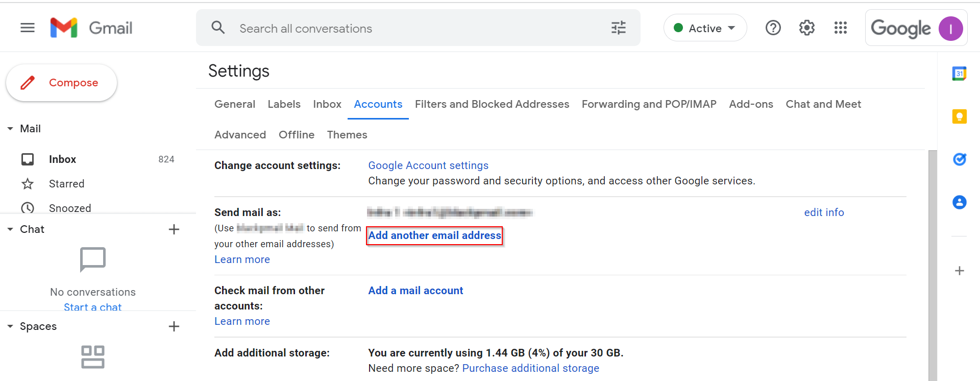980x381 pixels.
Task: Open the Google apps grid
Action: (840, 28)
